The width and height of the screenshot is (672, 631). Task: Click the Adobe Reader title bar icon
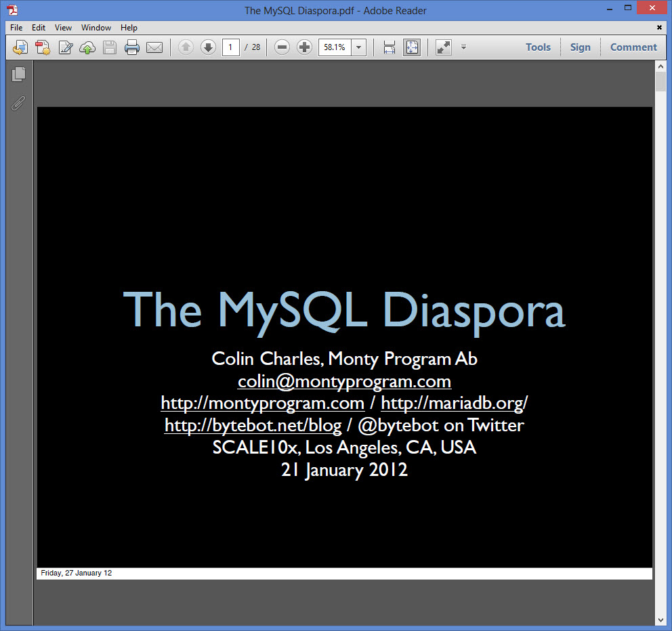(x=12, y=10)
